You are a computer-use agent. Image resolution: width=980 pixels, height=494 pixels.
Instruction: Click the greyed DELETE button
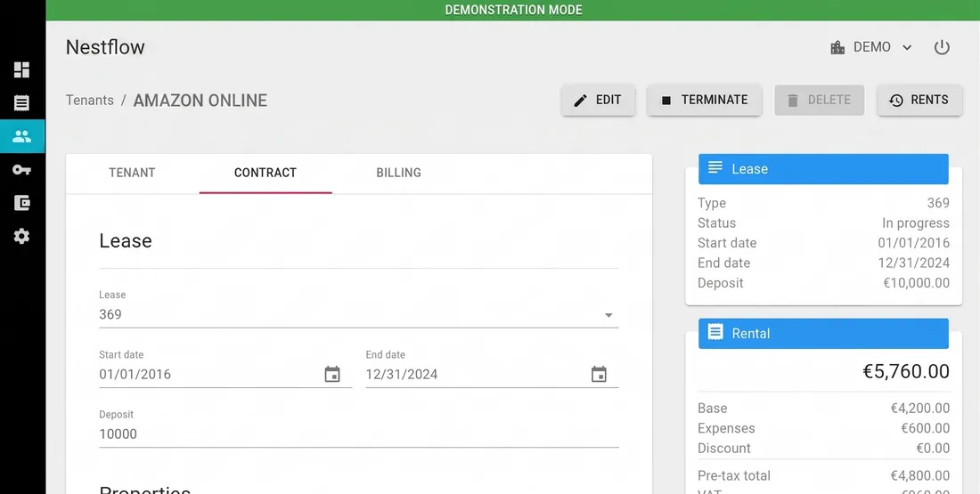click(820, 100)
